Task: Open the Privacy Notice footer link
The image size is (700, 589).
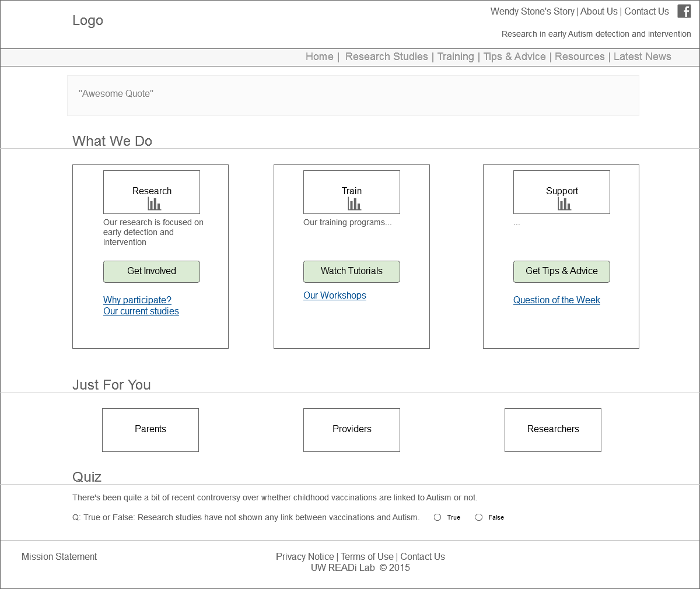Action: coord(305,557)
